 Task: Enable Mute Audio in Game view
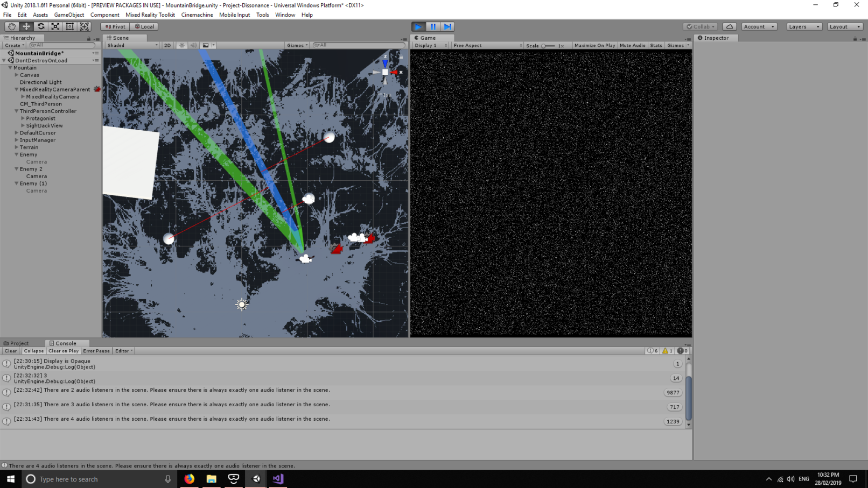pyautogui.click(x=632, y=45)
